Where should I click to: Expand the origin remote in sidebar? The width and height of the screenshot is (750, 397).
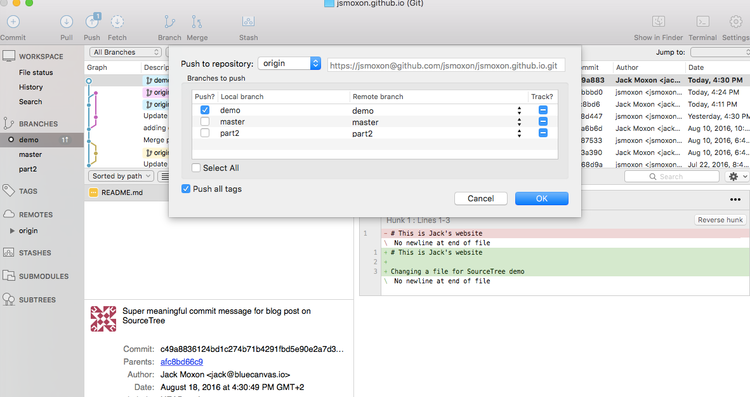(x=12, y=231)
